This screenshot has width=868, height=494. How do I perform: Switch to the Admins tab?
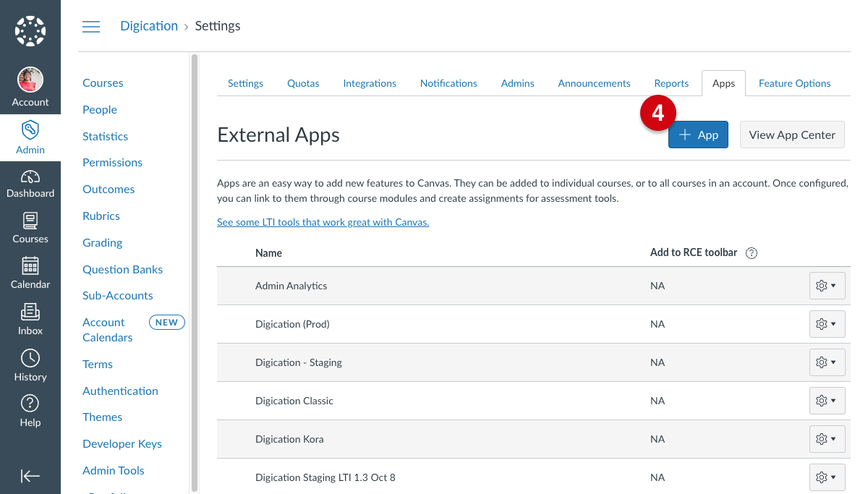point(518,83)
